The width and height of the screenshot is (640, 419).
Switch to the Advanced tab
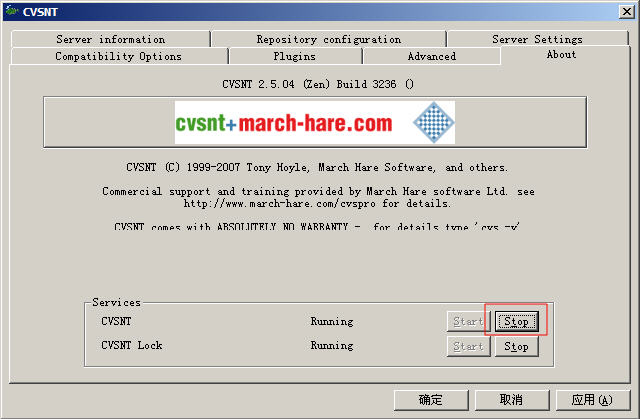(431, 56)
